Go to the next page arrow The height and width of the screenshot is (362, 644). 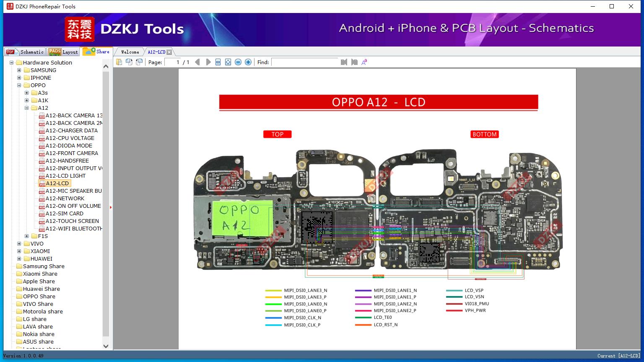pyautogui.click(x=208, y=62)
